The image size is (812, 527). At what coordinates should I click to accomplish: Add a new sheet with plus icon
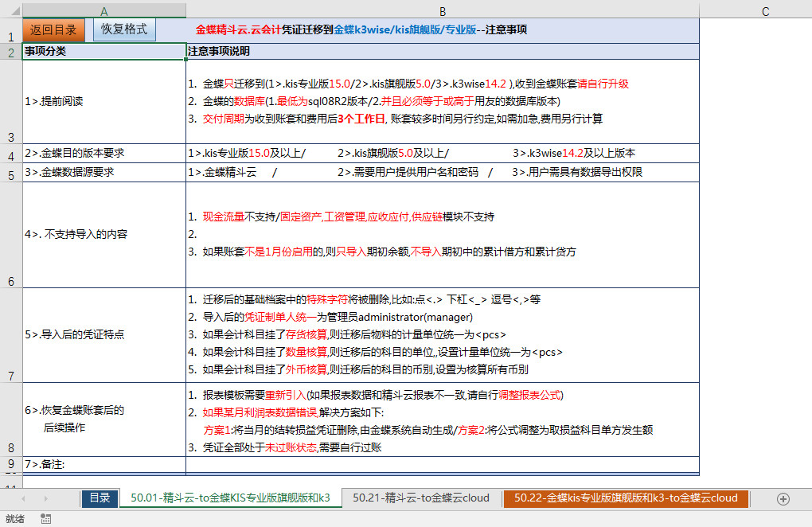click(x=783, y=498)
